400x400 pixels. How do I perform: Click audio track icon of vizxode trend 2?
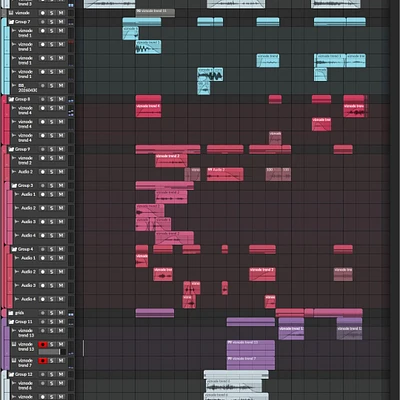tap(14, 158)
